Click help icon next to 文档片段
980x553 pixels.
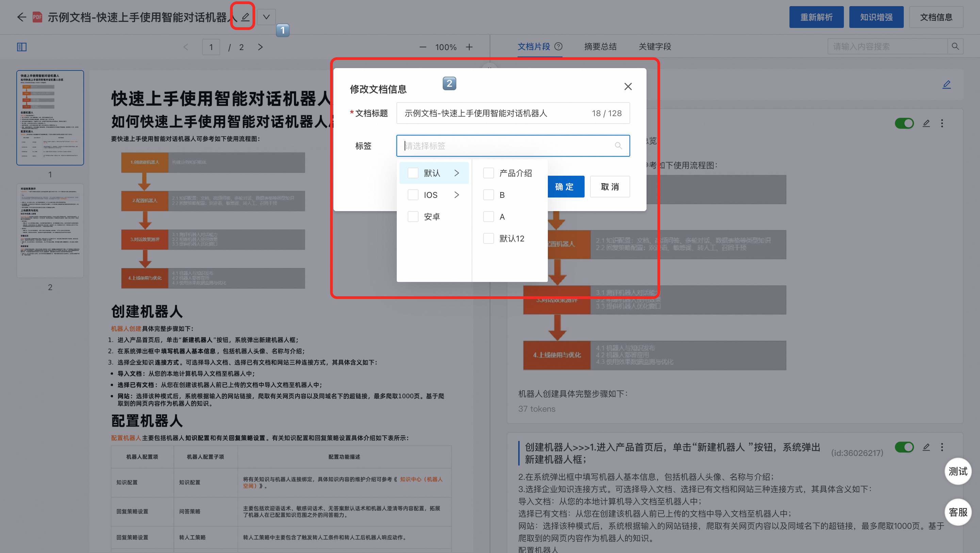tap(558, 46)
